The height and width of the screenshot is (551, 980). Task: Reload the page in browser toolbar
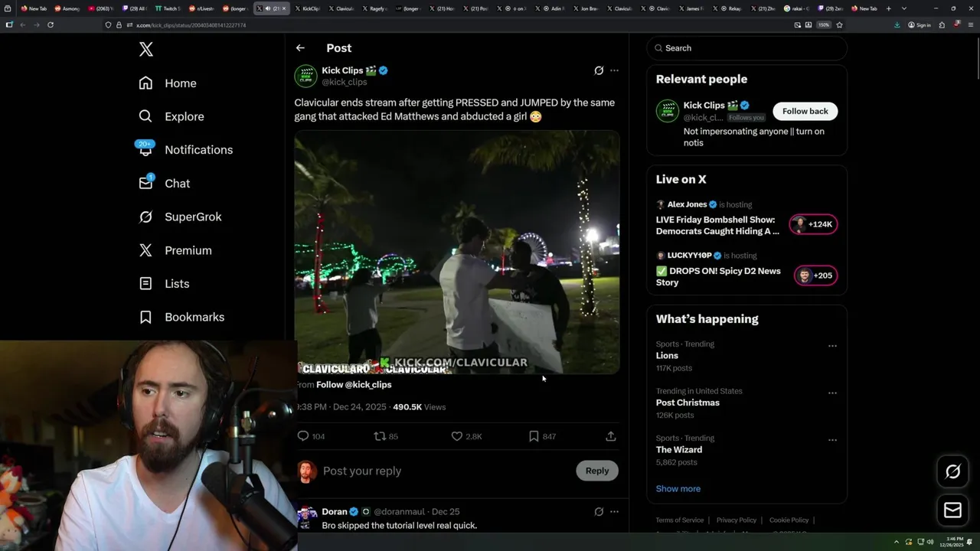tap(51, 24)
